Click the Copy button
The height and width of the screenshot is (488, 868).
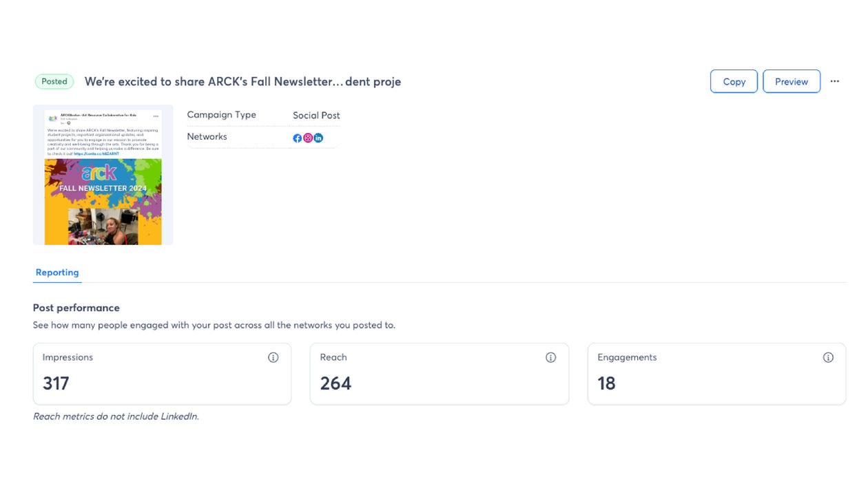(x=734, y=81)
